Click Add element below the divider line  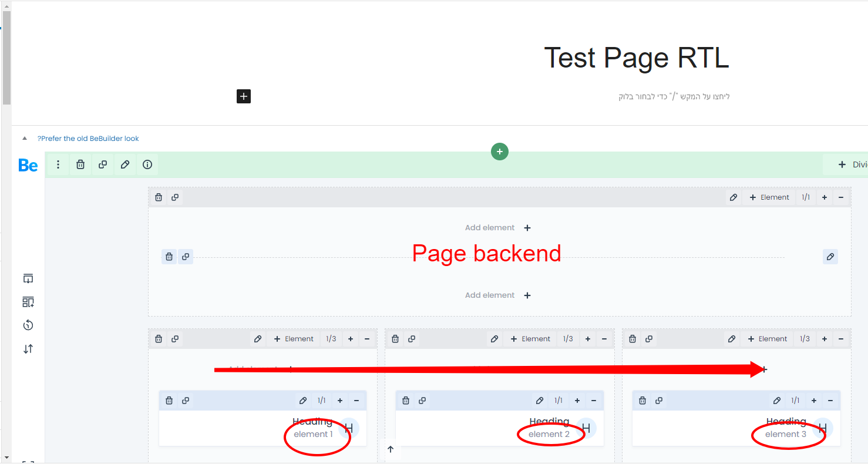tap(498, 295)
